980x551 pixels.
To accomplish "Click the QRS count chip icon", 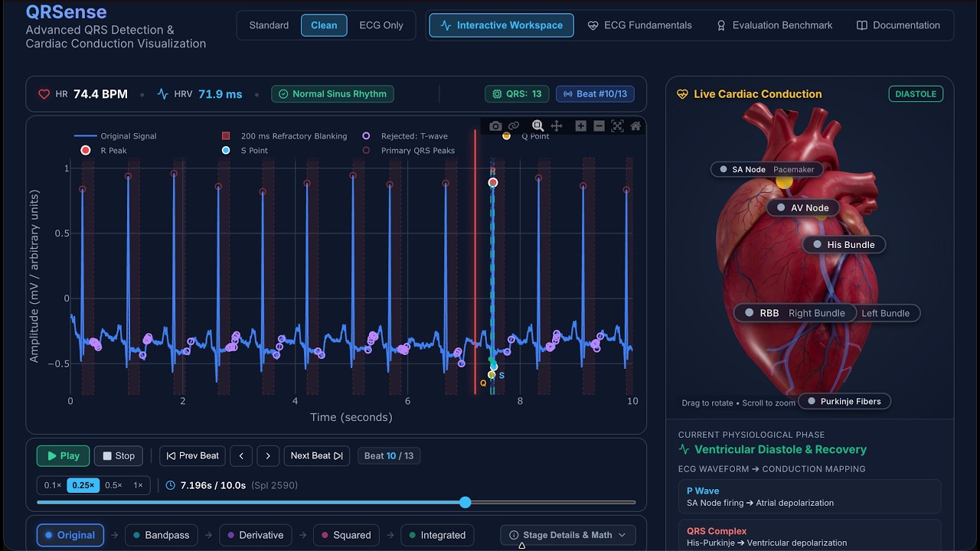I will pyautogui.click(x=498, y=94).
